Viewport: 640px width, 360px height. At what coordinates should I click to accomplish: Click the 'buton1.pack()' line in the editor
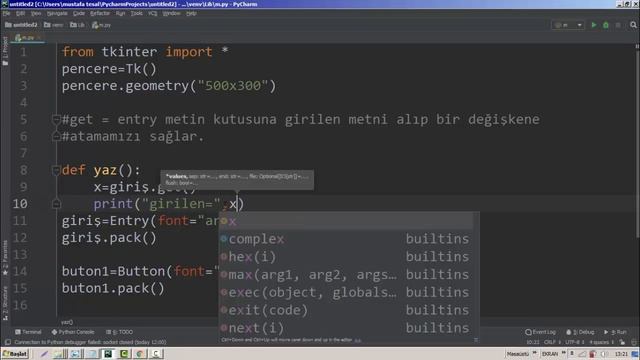point(113,288)
